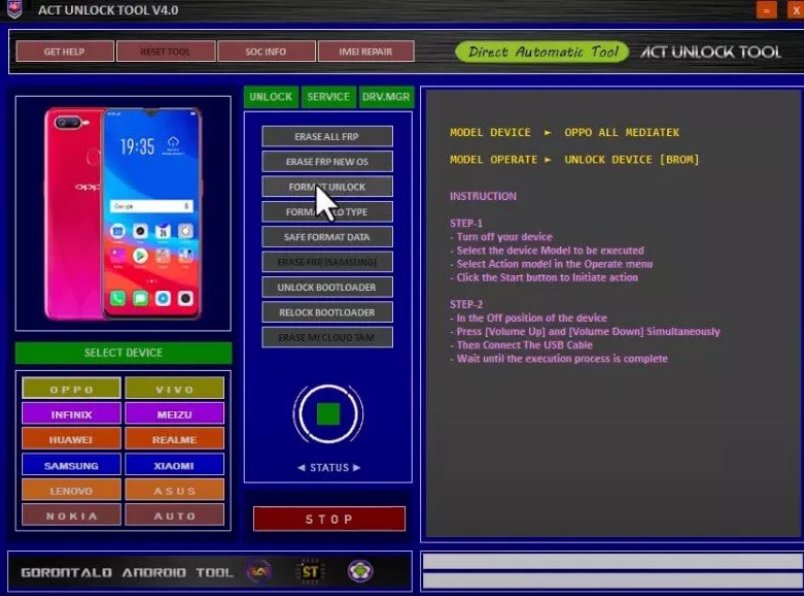804x596 pixels.
Task: Click the 'INSTRUCTION' heading
Action: tap(483, 196)
